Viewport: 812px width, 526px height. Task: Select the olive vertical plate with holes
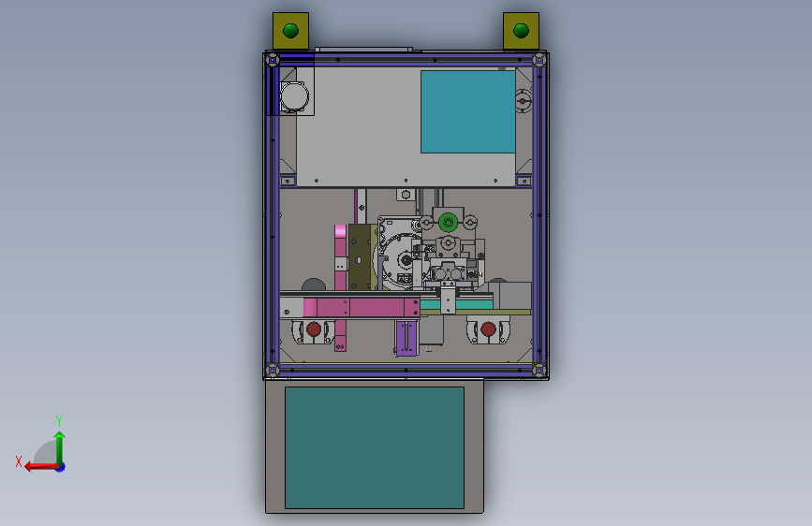pyautogui.click(x=359, y=257)
